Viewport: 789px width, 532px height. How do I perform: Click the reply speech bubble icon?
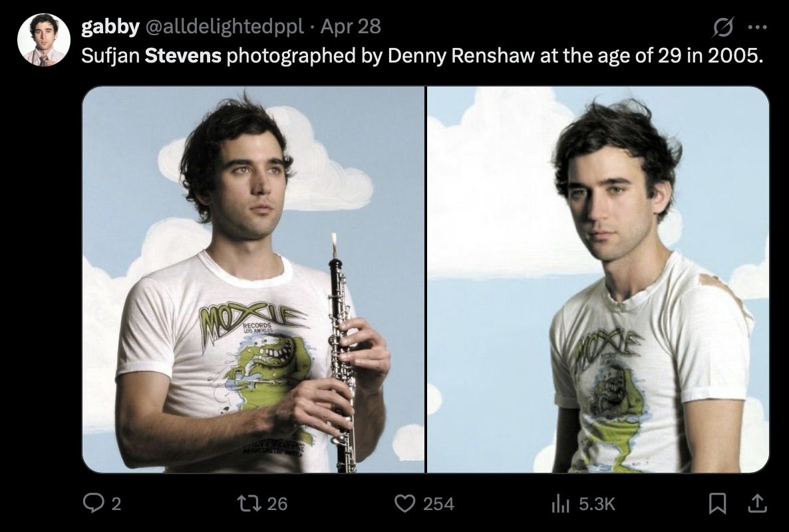coord(92,504)
